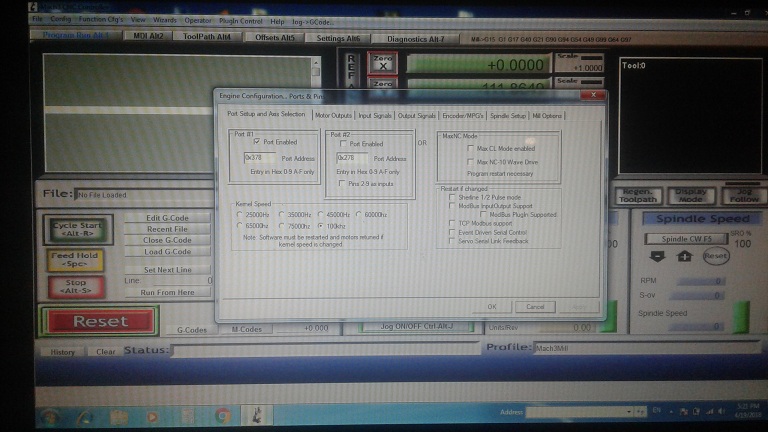The width and height of the screenshot is (768, 432).
Task: Open the Input Signals tab
Action: click(x=375, y=116)
